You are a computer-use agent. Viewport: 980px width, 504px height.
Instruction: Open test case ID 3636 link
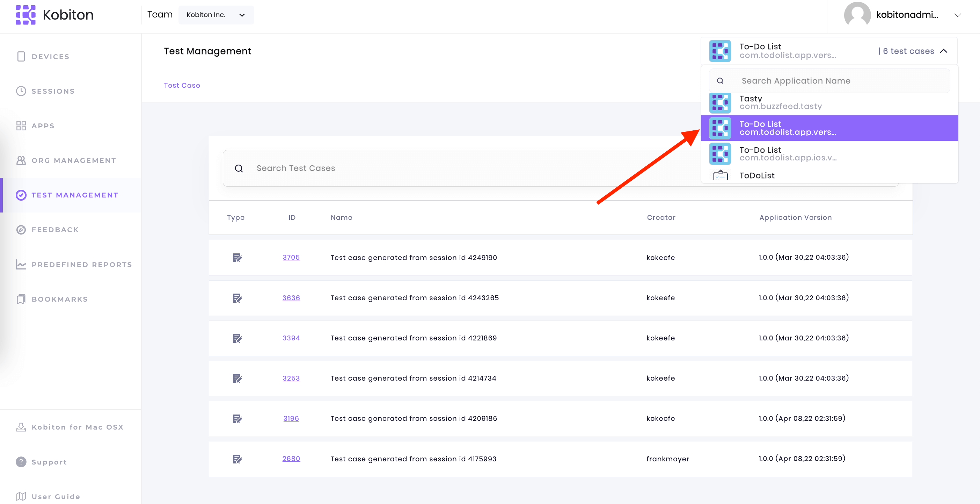291,298
